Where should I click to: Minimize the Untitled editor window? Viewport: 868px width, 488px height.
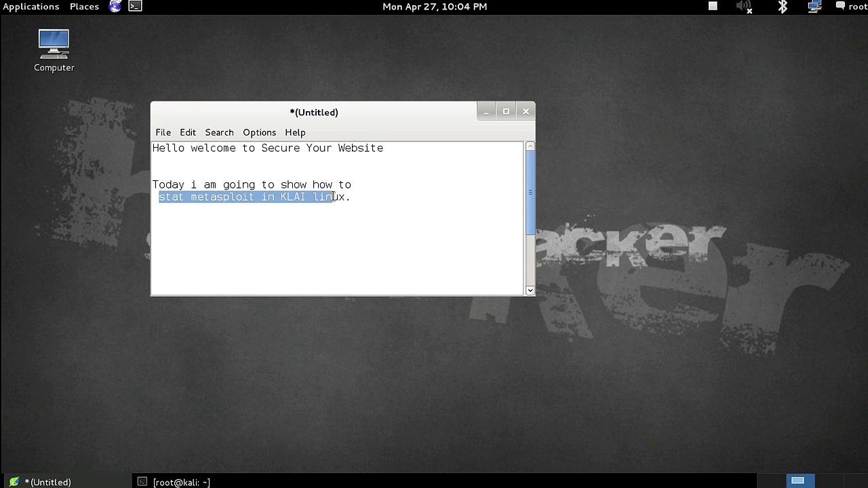coord(486,112)
